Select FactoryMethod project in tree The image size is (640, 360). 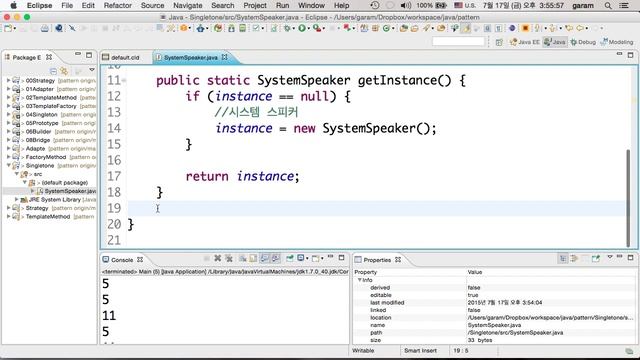pos(46,157)
